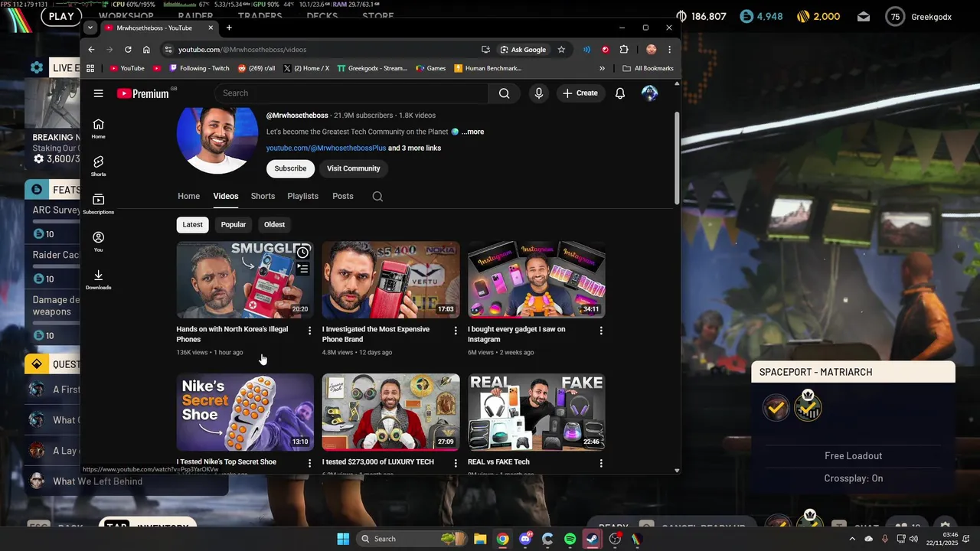Reload the page in Chrome
This screenshot has width=980, height=551.
point(128,50)
